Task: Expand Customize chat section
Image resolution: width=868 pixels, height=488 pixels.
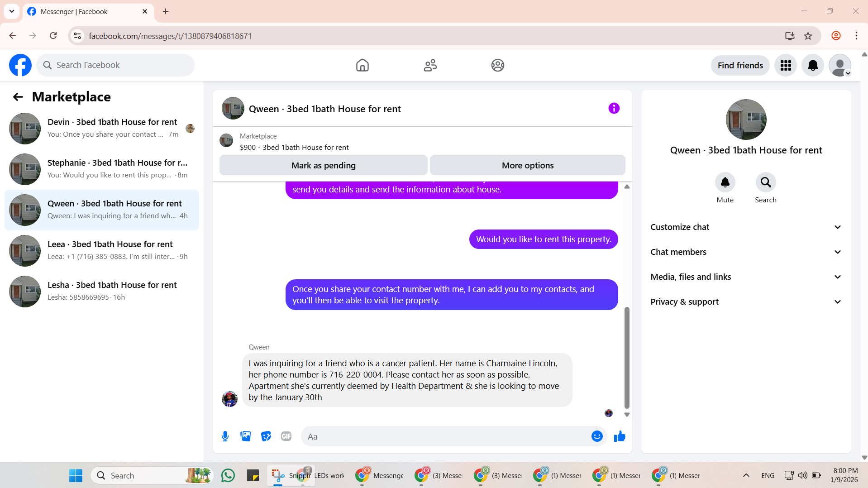Action: 746,227
